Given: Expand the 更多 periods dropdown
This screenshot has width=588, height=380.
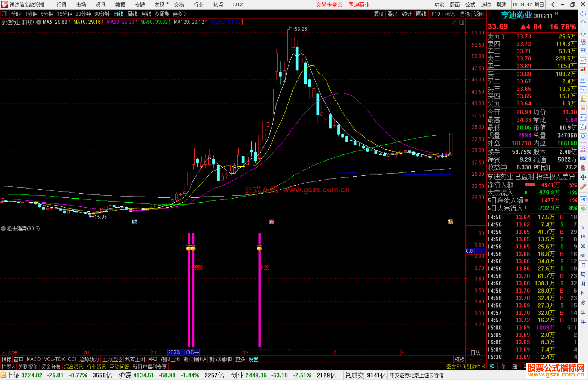Looking at the screenshot, I should [x=179, y=14].
